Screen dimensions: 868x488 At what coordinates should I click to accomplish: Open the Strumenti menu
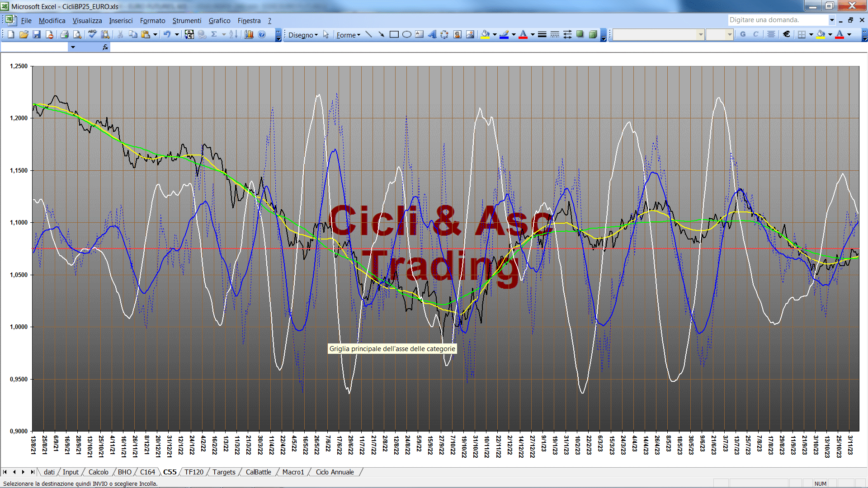(x=187, y=20)
